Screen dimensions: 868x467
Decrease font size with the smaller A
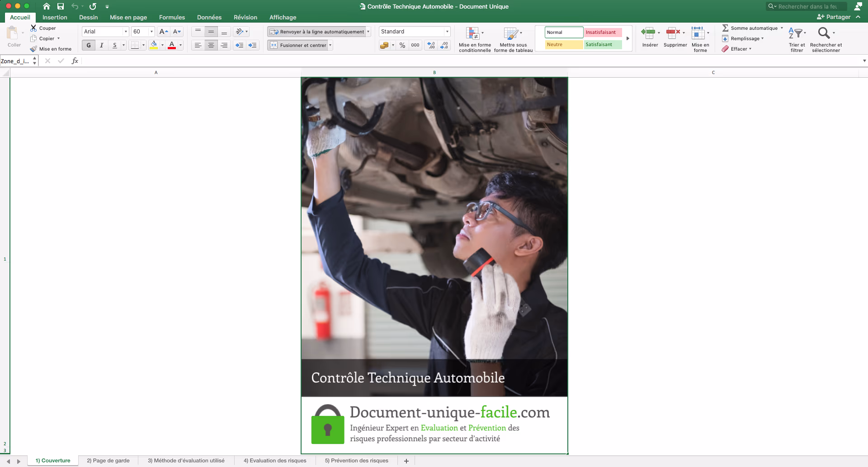177,32
